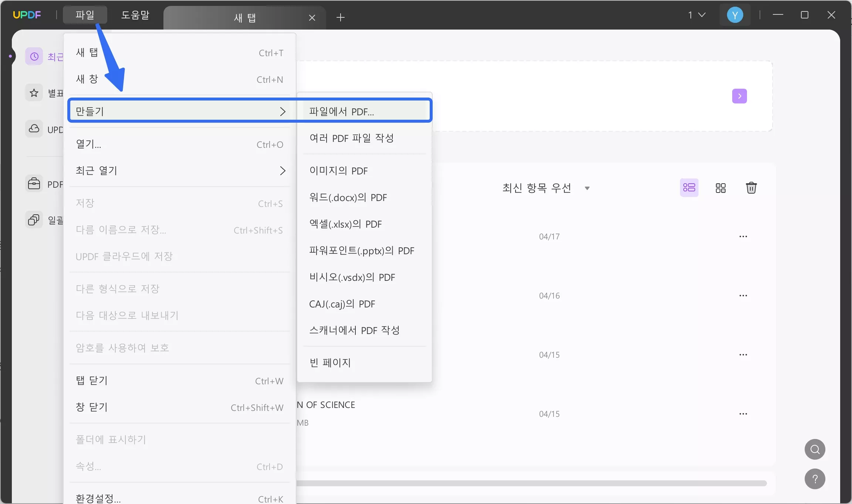Open the trash to delete recent files

click(x=751, y=188)
